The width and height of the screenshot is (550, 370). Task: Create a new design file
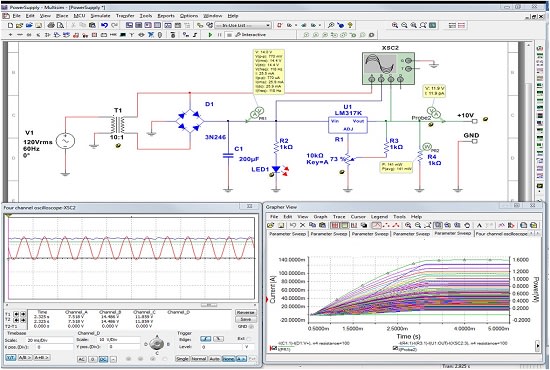tap(11, 25)
